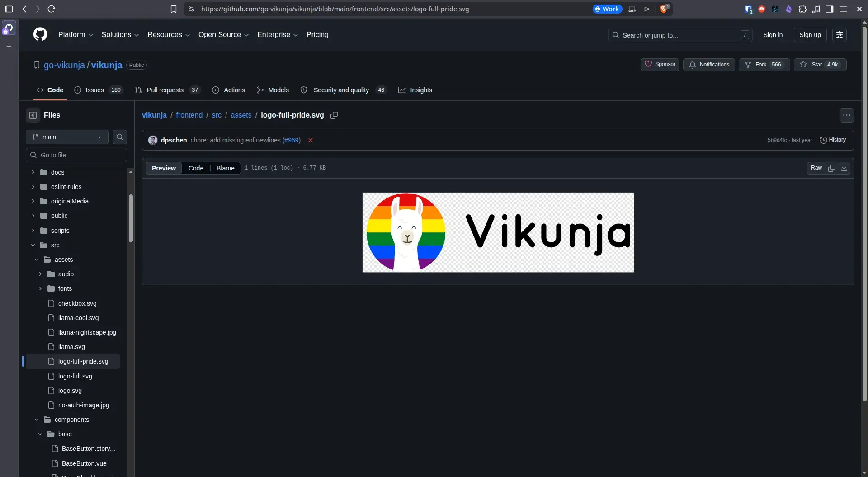
Task: Copy raw file contents icon
Action: pos(832,168)
